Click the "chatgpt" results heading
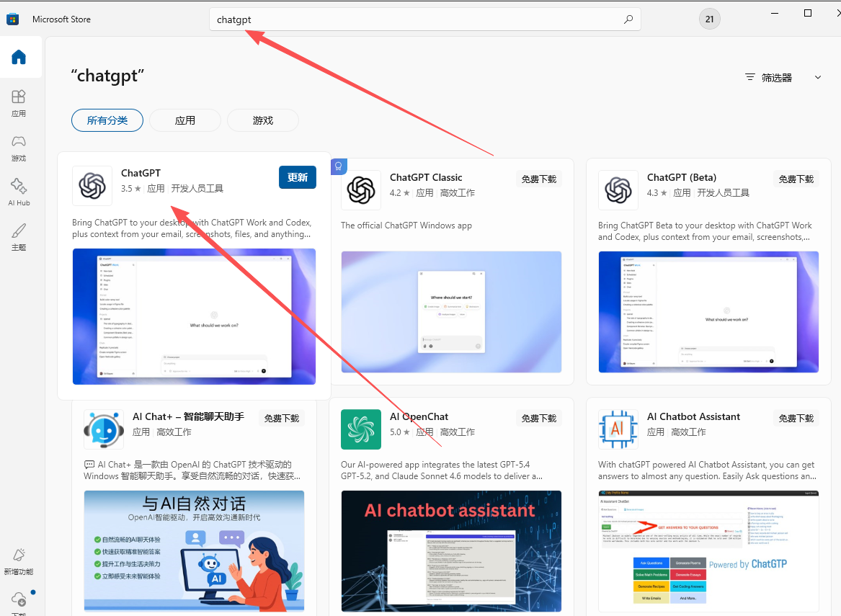This screenshot has width=841, height=616. (107, 76)
